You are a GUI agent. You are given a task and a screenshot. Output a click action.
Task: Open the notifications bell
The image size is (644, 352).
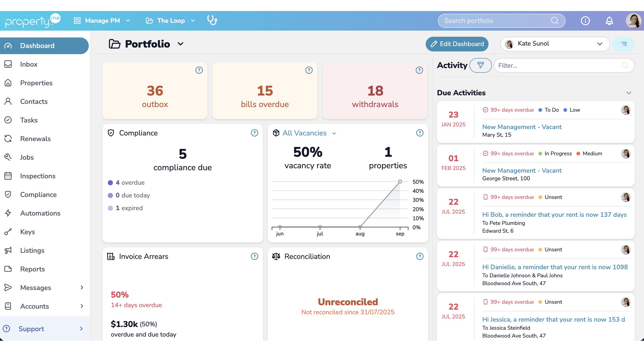[x=609, y=21]
